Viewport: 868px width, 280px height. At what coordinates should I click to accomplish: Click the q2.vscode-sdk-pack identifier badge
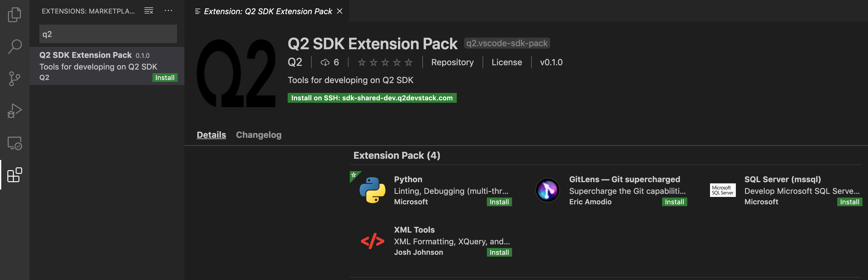coord(507,43)
